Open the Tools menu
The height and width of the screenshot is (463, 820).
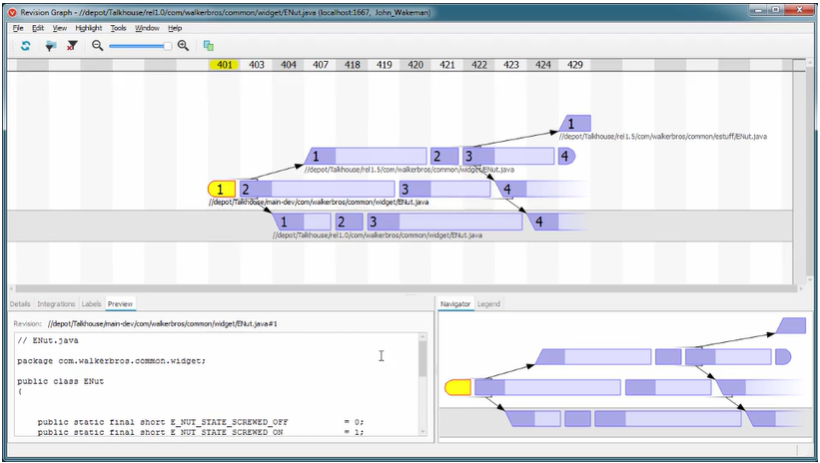118,28
